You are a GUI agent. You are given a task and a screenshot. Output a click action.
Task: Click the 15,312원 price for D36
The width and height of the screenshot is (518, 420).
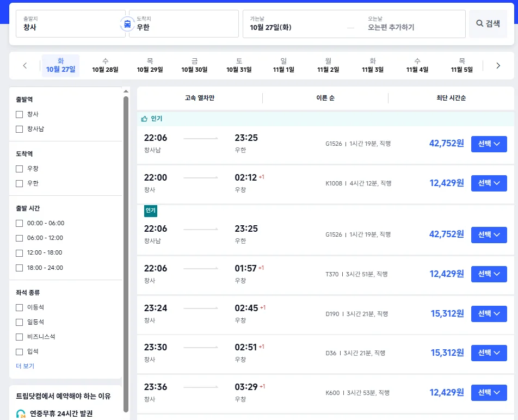click(x=447, y=353)
